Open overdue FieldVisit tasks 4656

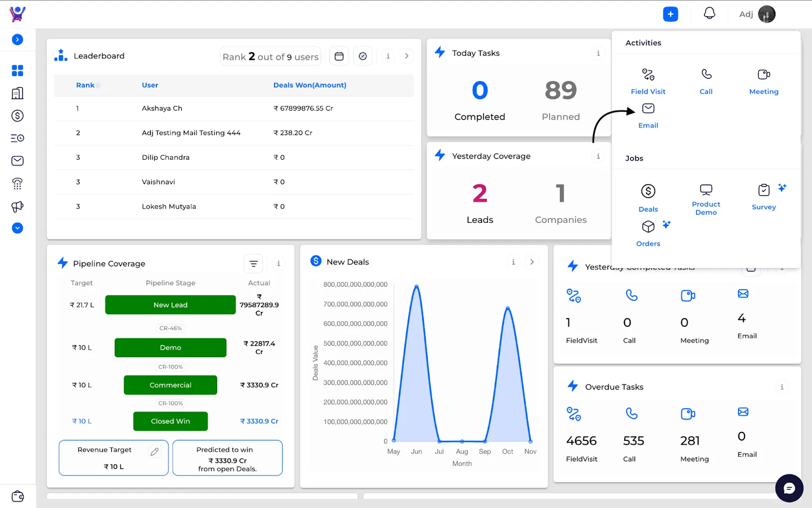pos(582,441)
